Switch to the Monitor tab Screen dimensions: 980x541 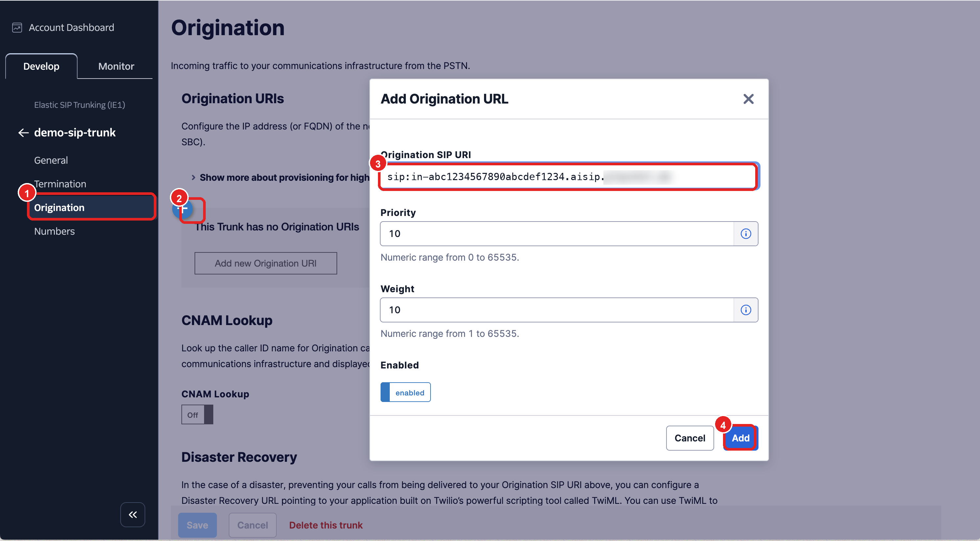click(x=116, y=66)
